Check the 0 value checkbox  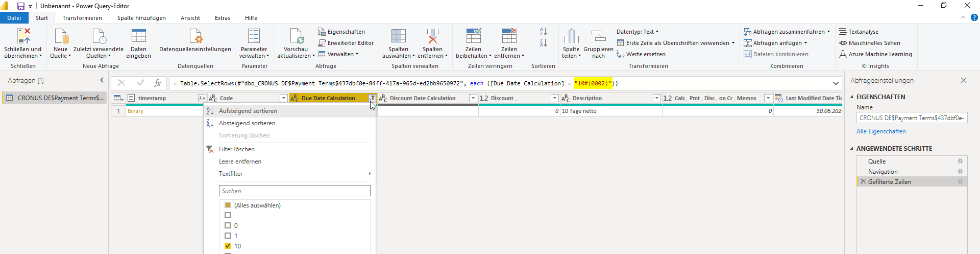(228, 225)
